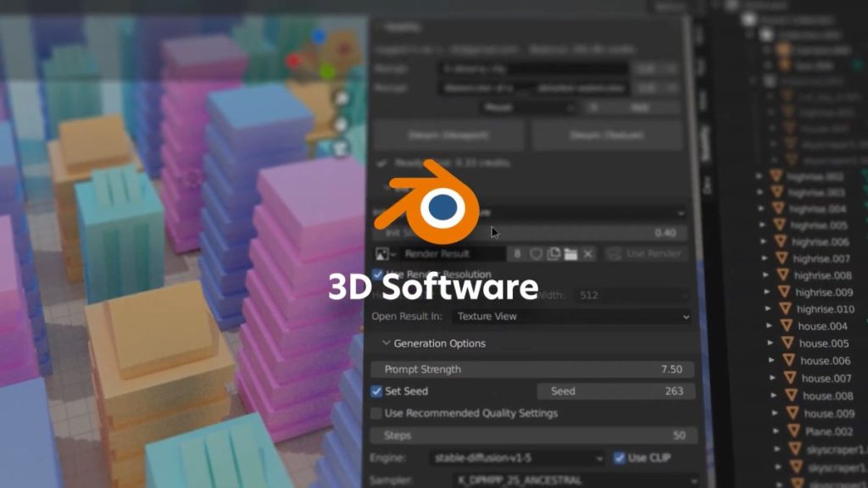Image resolution: width=868 pixels, height=488 pixels.
Task: Select house.007 in the outliner
Action: 826,378
